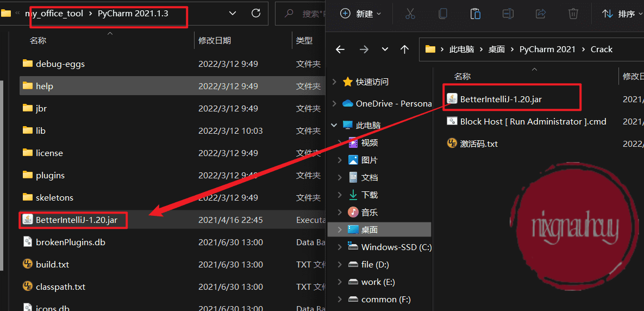Click the Copy icon in toolbar
The height and width of the screenshot is (311, 644).
[443, 14]
